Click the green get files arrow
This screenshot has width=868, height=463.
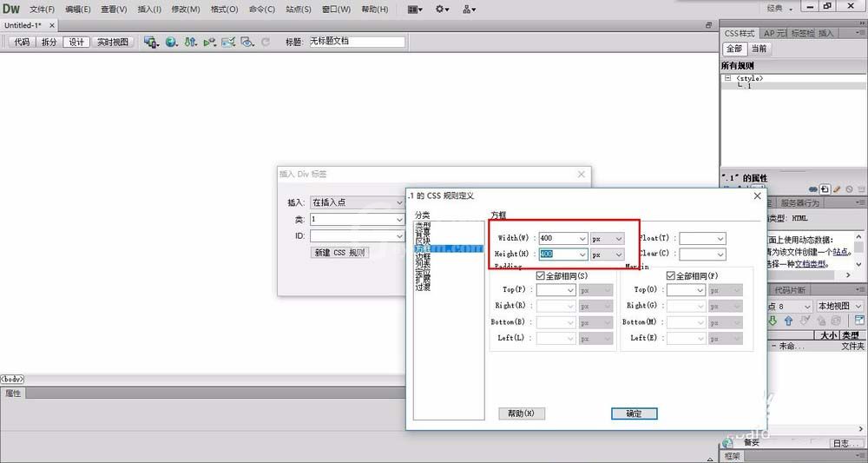click(x=773, y=321)
